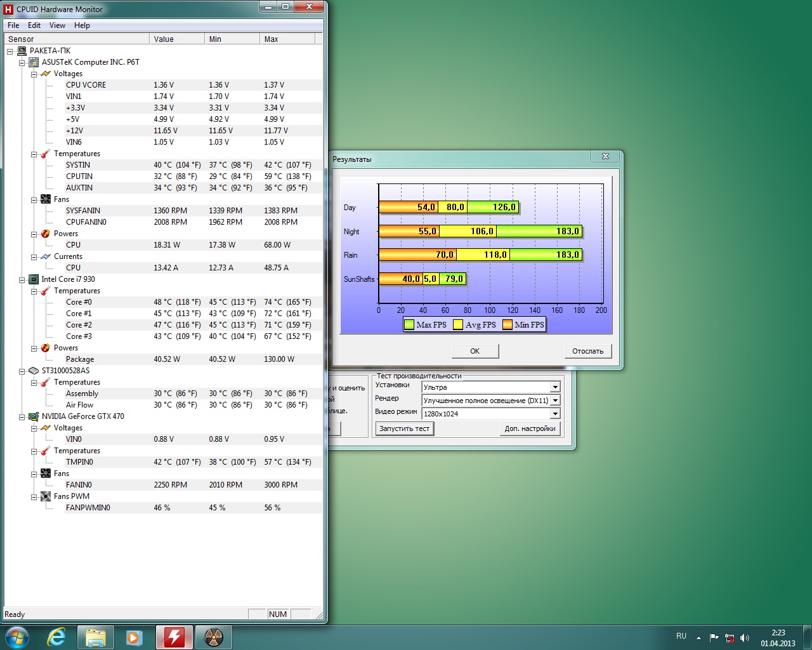The height and width of the screenshot is (650, 812).
Task: Open the View menu
Action: tap(57, 25)
